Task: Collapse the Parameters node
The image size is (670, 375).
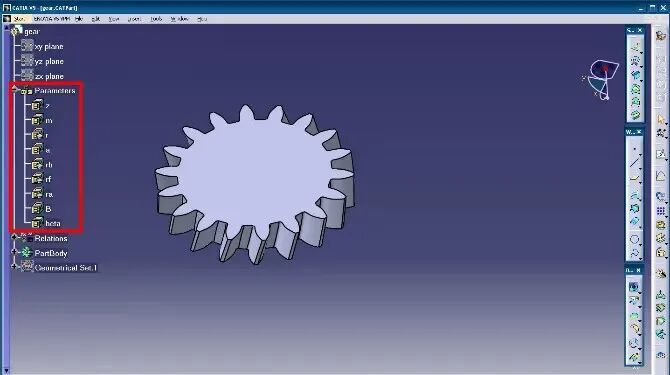Action: [x=14, y=89]
